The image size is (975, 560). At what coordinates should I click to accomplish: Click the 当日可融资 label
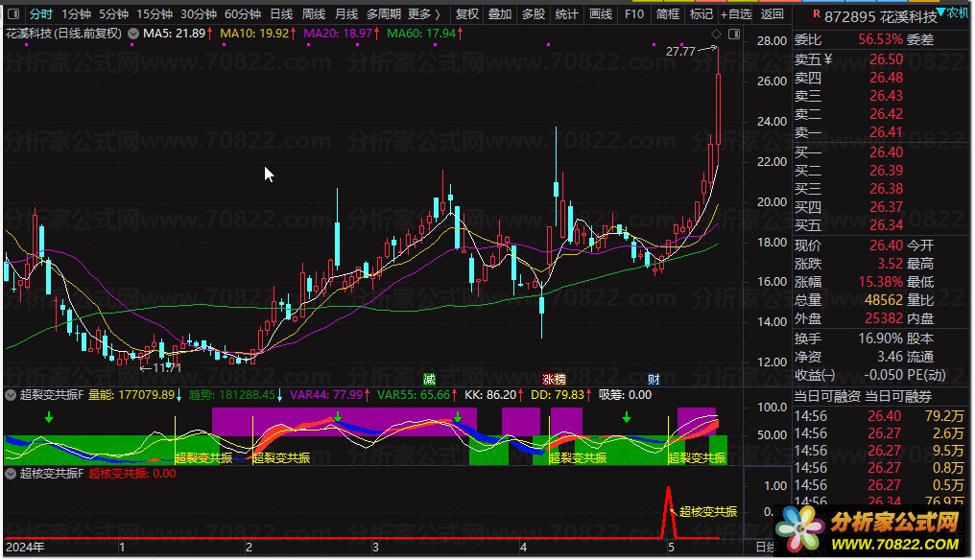(827, 397)
